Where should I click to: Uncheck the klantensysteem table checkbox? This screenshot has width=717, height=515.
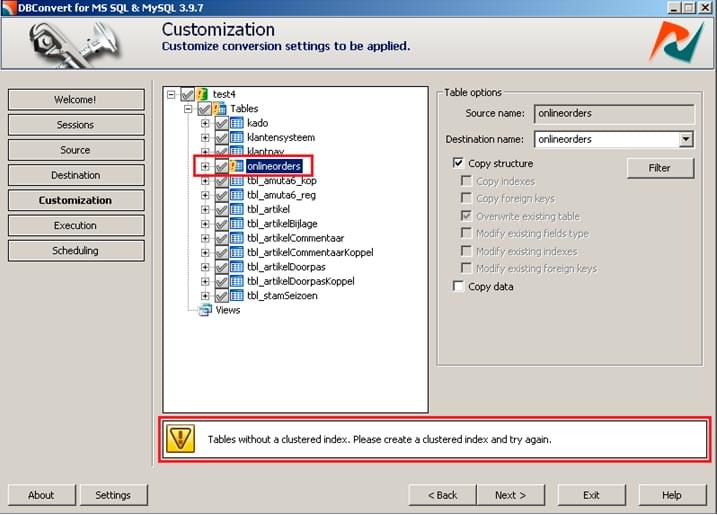point(221,137)
